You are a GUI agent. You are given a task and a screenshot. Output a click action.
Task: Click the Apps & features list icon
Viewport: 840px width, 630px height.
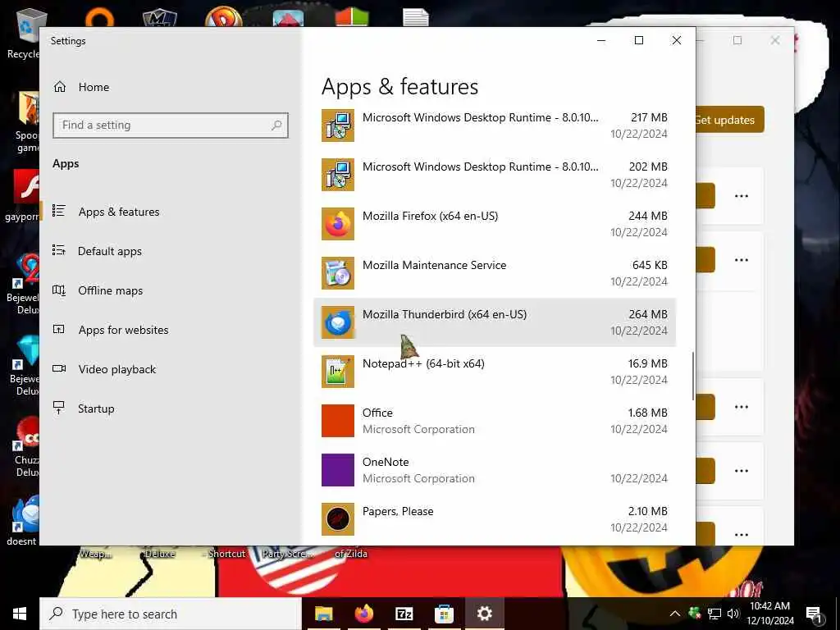59,211
